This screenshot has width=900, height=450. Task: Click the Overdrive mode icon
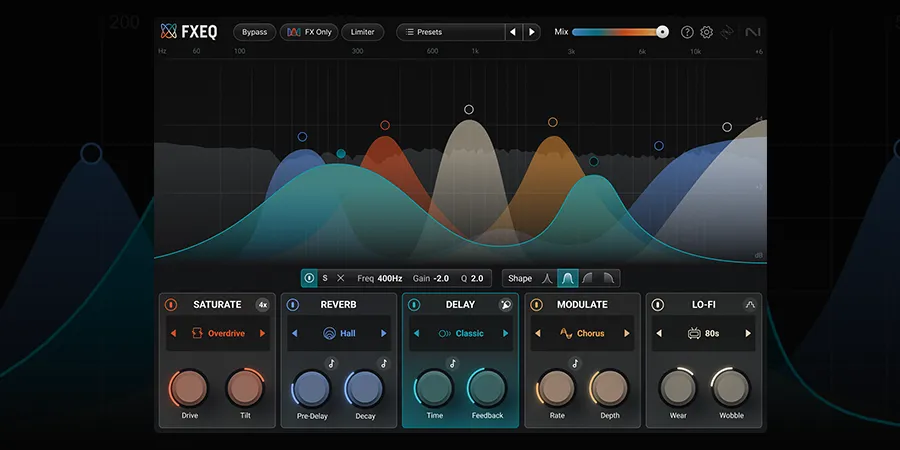(x=197, y=333)
